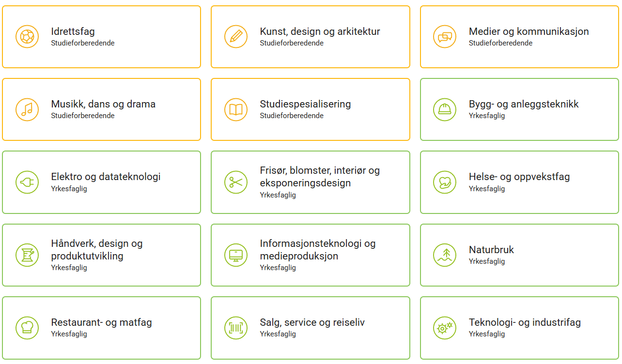Viewport: 622px width, 364px height.
Task: Click the scroll and quill Håndverk icon
Action: pos(27,255)
